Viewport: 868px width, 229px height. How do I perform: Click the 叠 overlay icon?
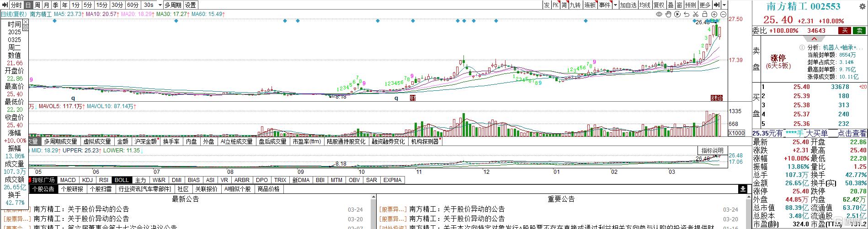[x=671, y=5]
